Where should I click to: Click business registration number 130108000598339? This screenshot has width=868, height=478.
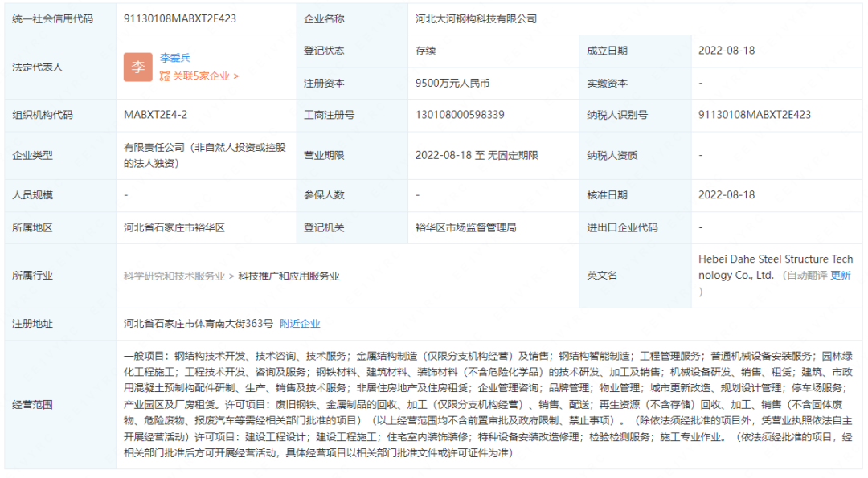click(x=460, y=115)
